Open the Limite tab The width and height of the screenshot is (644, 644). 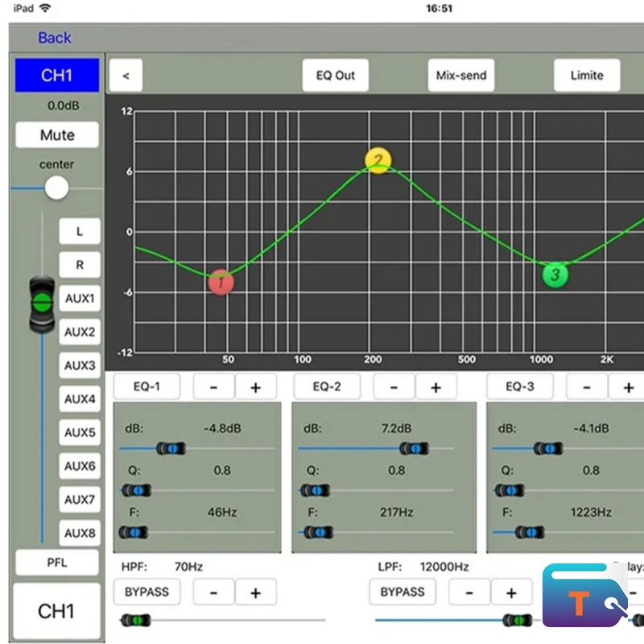[587, 76]
